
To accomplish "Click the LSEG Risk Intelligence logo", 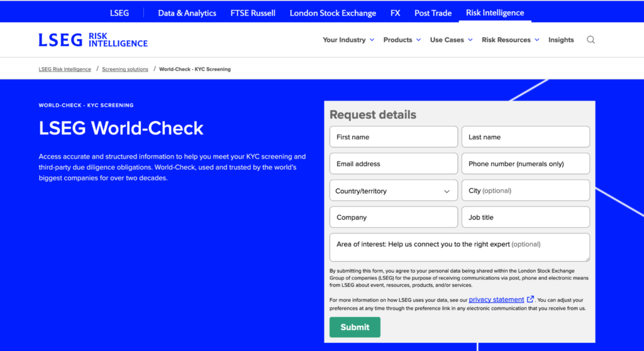I will coord(93,40).
